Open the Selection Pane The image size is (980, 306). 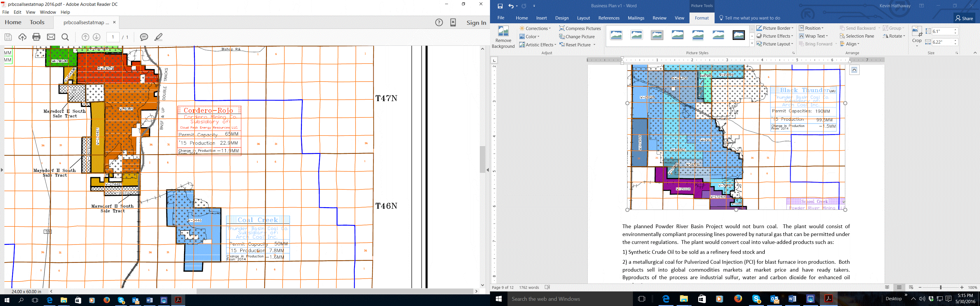(x=857, y=36)
